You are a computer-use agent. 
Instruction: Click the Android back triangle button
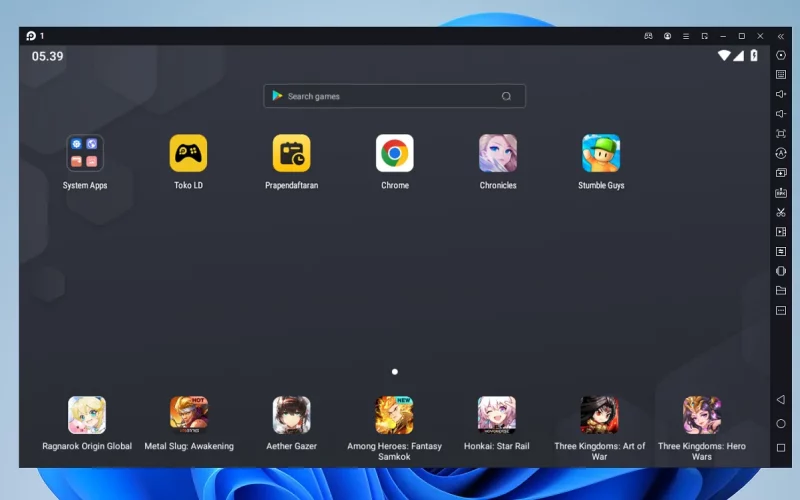click(781, 399)
